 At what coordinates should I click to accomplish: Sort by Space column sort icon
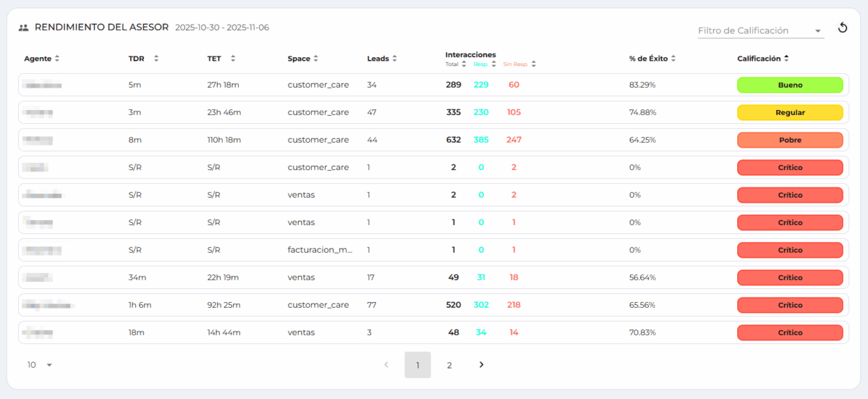(x=316, y=59)
